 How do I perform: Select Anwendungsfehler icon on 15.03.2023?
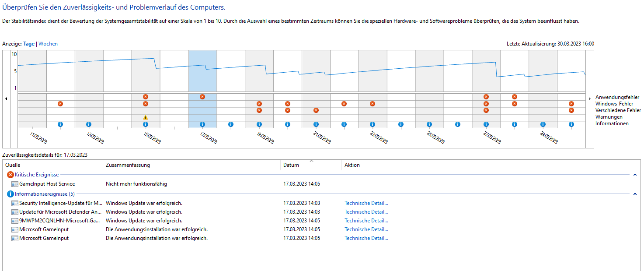pyautogui.click(x=146, y=97)
